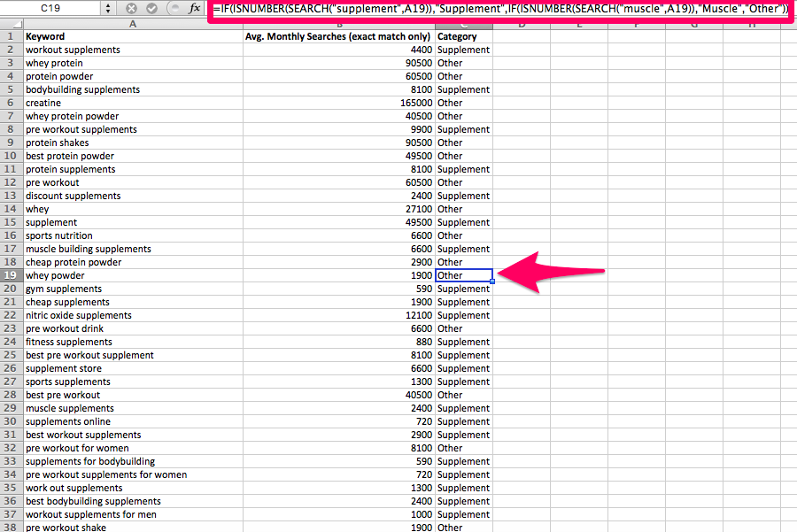Click the fill handle on cell C19

click(492, 281)
